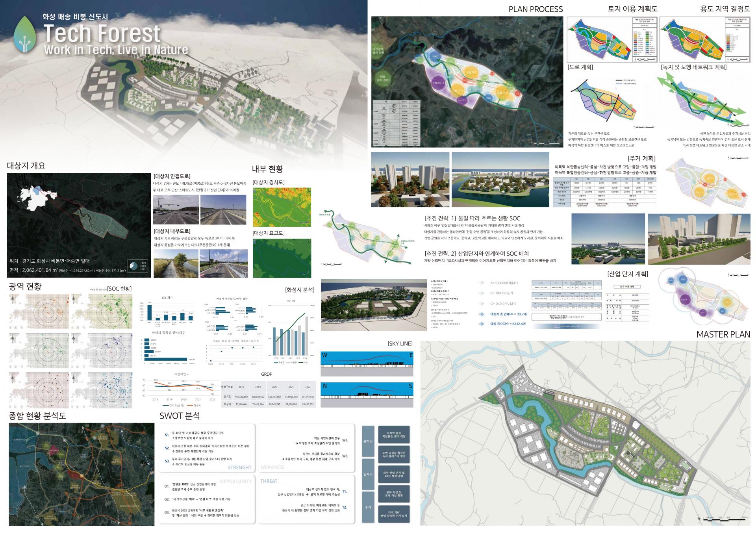The width and height of the screenshot is (756, 534).
Task: Click the 'PLAN PROCESS' heading
Action: click(x=535, y=9)
